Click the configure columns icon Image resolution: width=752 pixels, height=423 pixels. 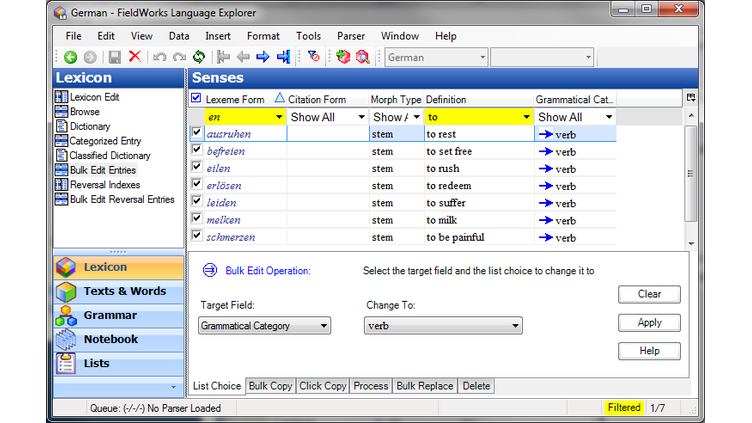coord(691,97)
